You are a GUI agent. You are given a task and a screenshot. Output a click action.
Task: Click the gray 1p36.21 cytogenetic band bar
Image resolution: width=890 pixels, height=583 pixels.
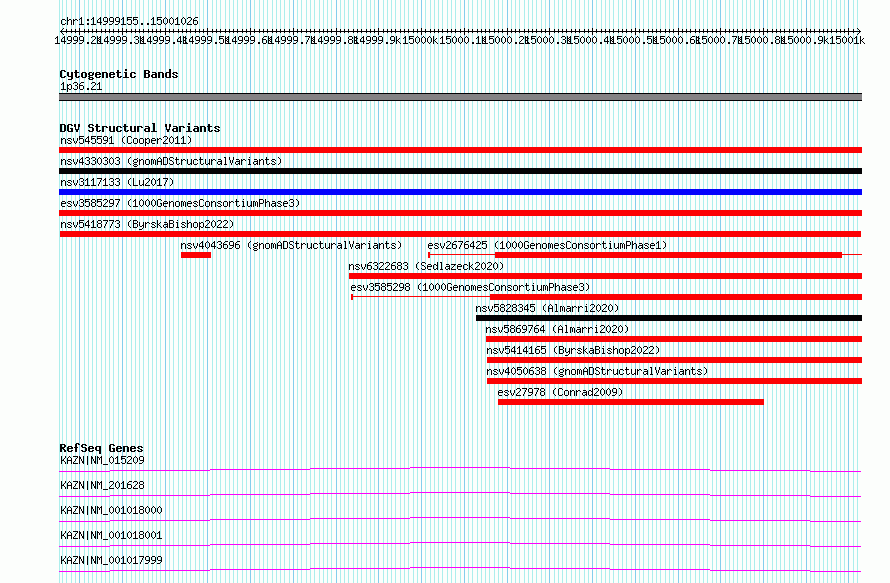[x=460, y=97]
